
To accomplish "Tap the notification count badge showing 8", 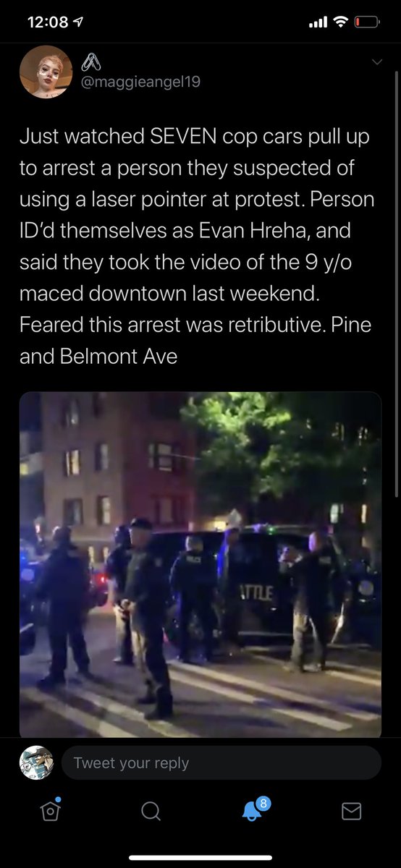I will [263, 803].
